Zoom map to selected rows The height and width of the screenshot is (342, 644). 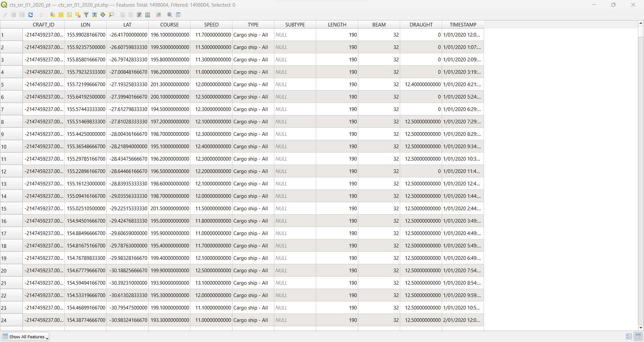pyautogui.click(x=111, y=15)
